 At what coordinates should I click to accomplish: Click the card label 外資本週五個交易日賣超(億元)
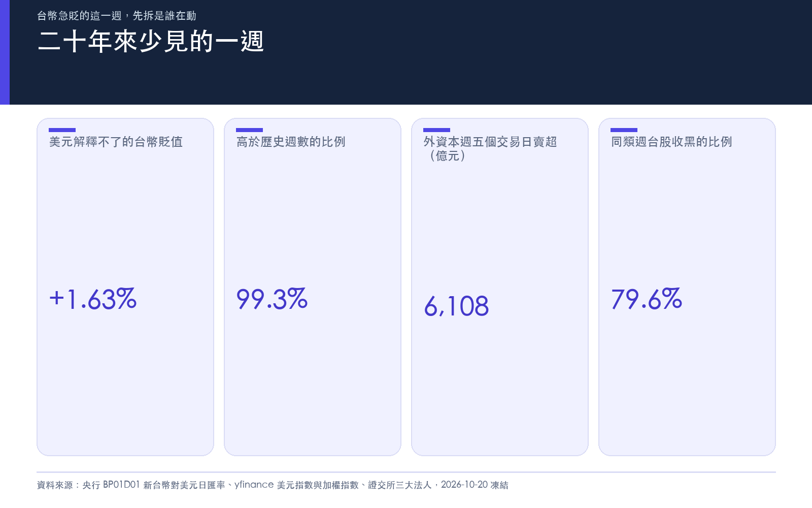(x=490, y=148)
